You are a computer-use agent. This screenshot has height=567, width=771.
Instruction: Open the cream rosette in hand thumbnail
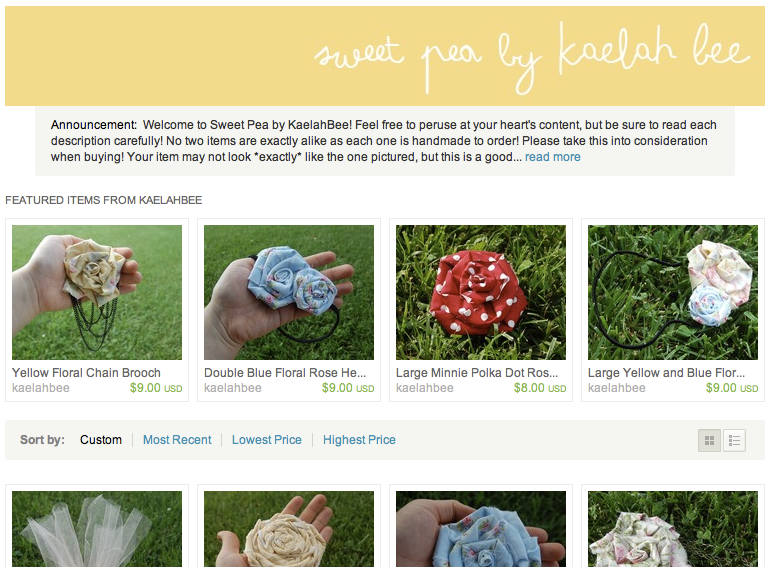[289, 529]
